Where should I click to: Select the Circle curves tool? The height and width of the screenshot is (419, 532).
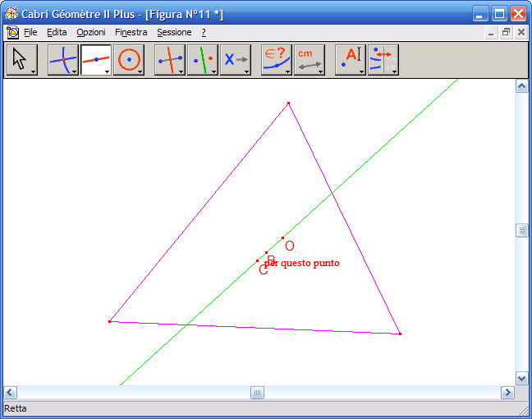coord(129,60)
